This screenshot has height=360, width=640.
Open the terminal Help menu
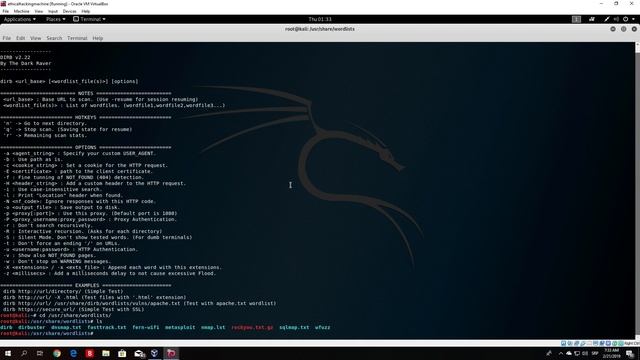tap(98, 38)
